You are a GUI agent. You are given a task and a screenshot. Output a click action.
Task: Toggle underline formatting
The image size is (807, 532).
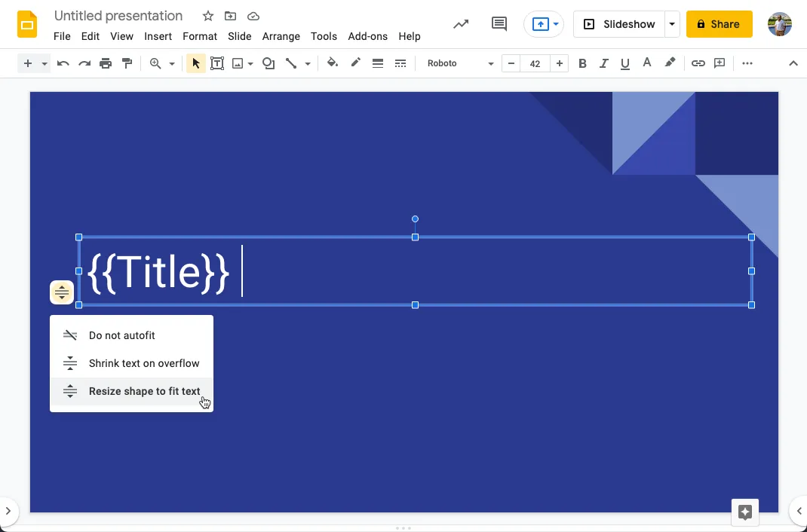pyautogui.click(x=624, y=63)
